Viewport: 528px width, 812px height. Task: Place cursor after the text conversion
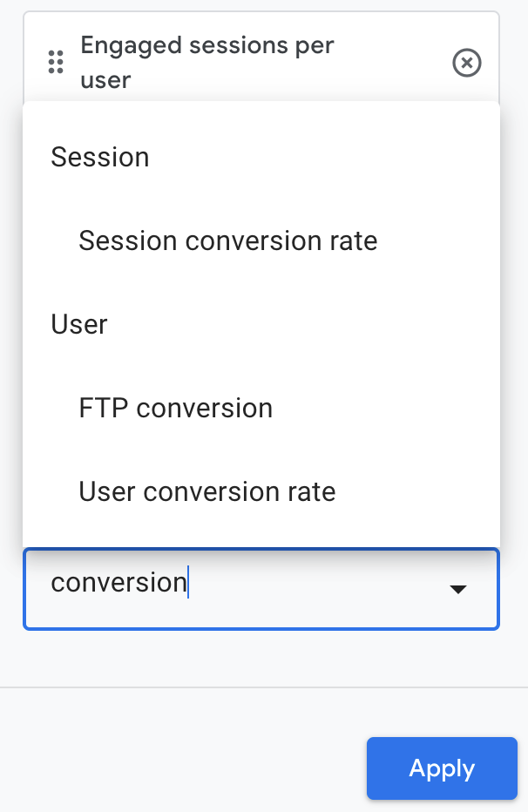[188, 583]
